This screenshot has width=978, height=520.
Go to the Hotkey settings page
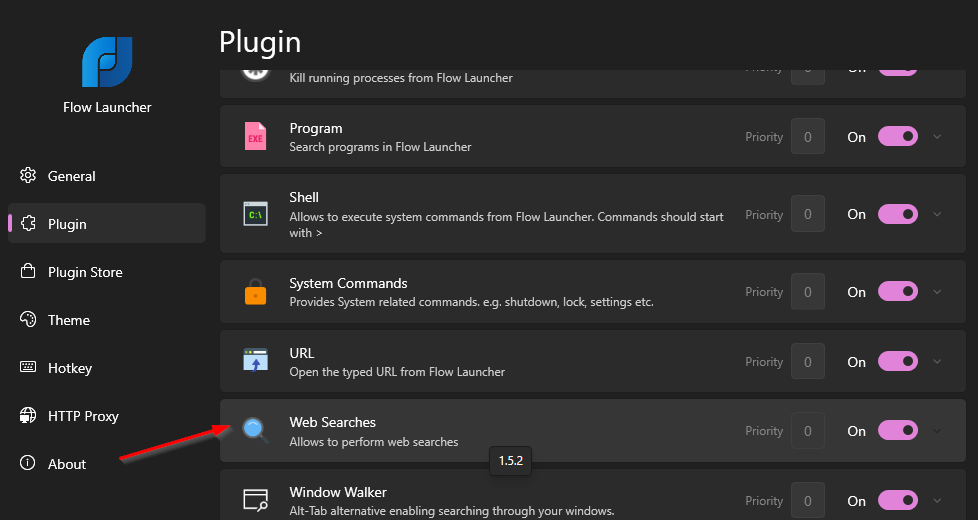pyautogui.click(x=69, y=368)
